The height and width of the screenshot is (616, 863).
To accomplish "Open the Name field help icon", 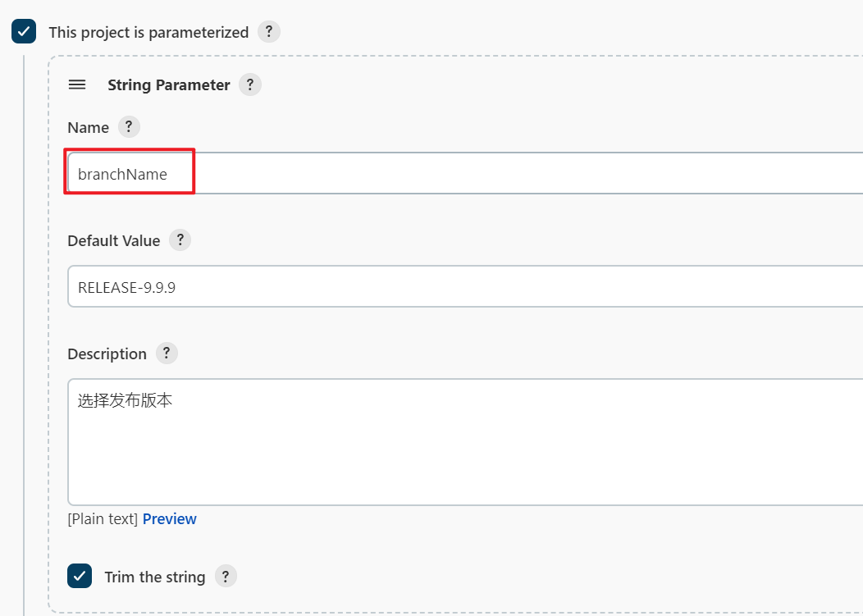I will [x=129, y=126].
